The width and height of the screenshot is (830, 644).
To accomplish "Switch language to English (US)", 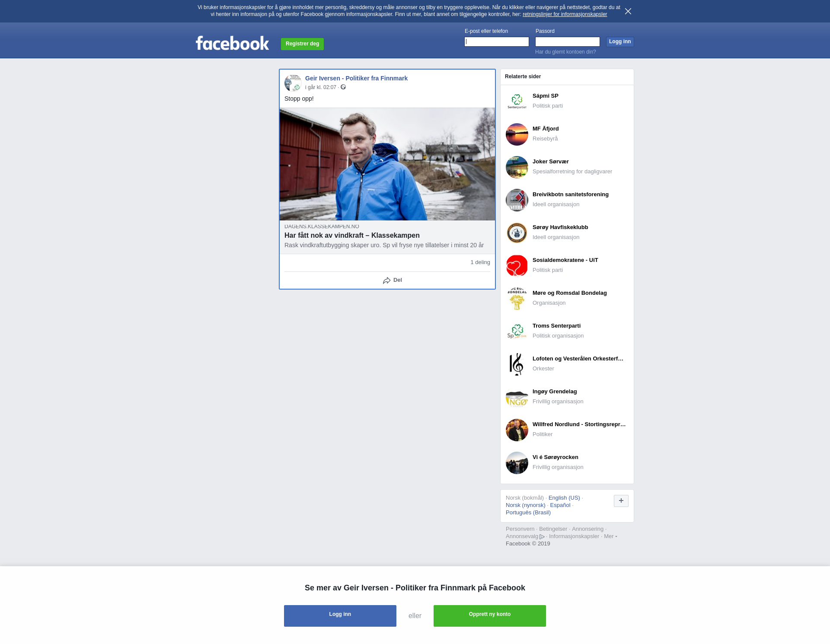I will pyautogui.click(x=564, y=498).
